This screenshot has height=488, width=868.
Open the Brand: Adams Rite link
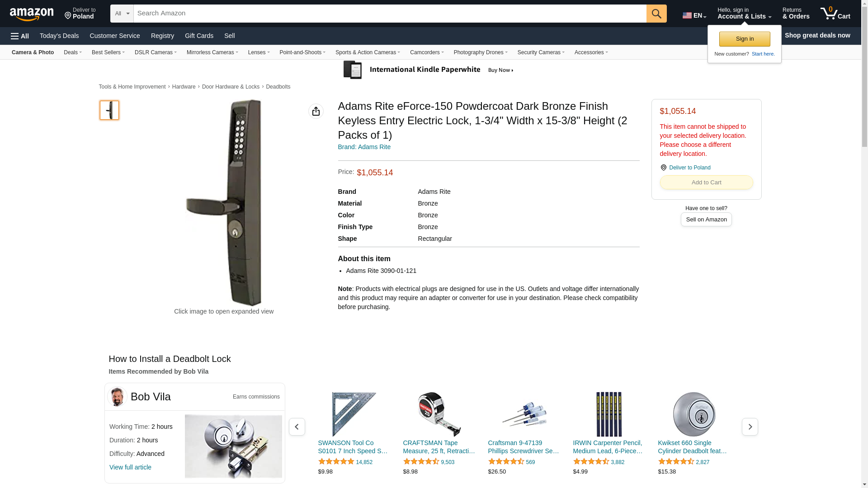click(364, 147)
